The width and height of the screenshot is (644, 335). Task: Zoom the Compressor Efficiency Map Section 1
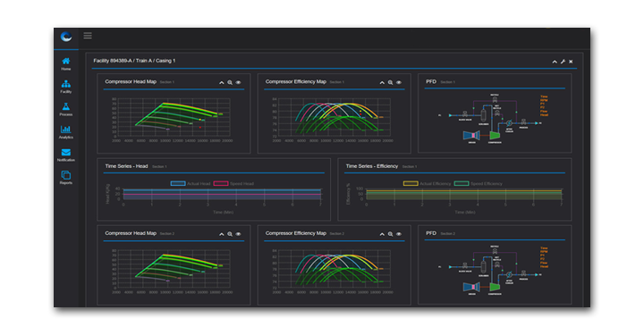point(391,82)
